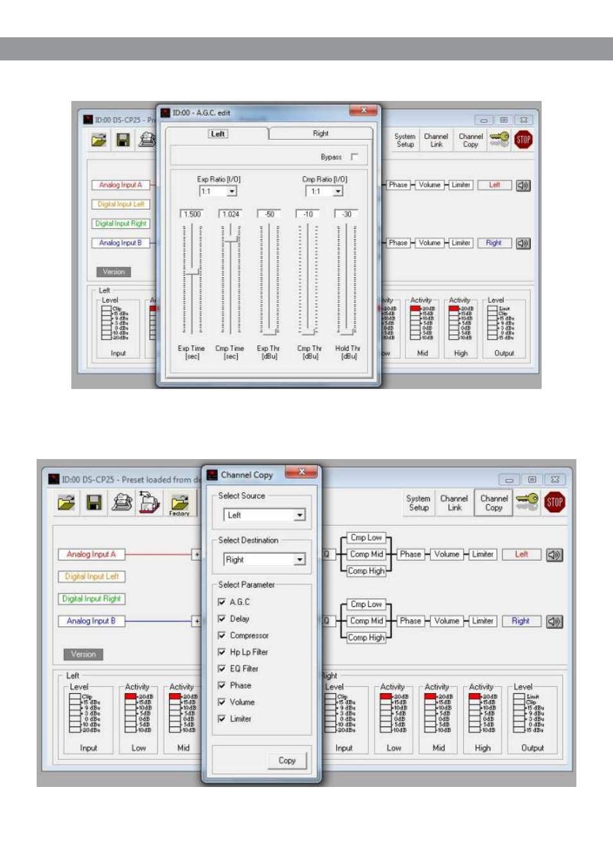Open System Setup in upper window
The width and height of the screenshot is (613, 868).
pyautogui.click(x=405, y=140)
